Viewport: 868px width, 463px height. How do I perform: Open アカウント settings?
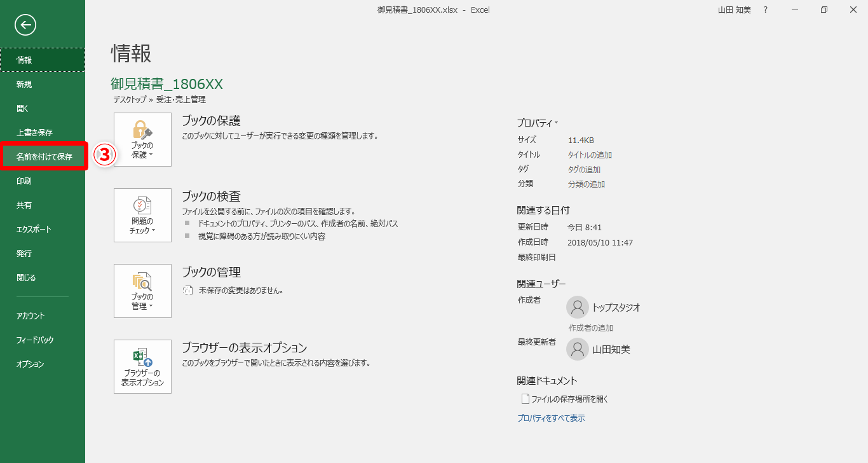pyautogui.click(x=43, y=315)
